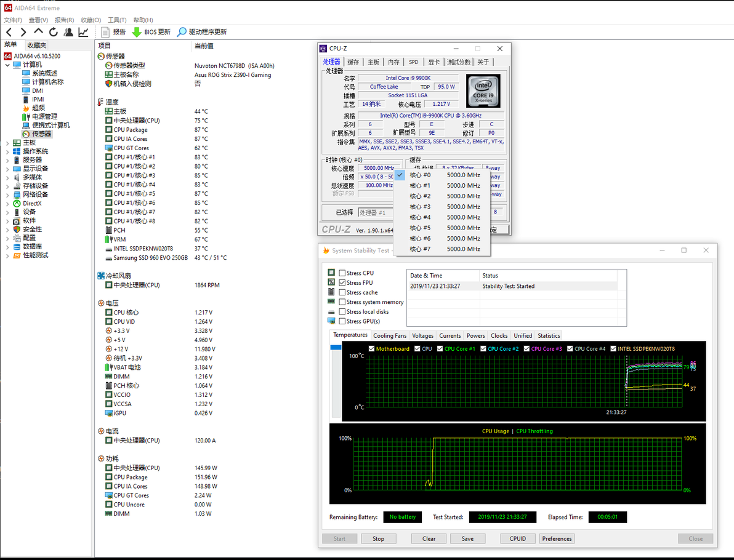The height and width of the screenshot is (560, 734).
Task: Select 核心 #3 in CPU-Z core menu
Action: tap(442, 207)
